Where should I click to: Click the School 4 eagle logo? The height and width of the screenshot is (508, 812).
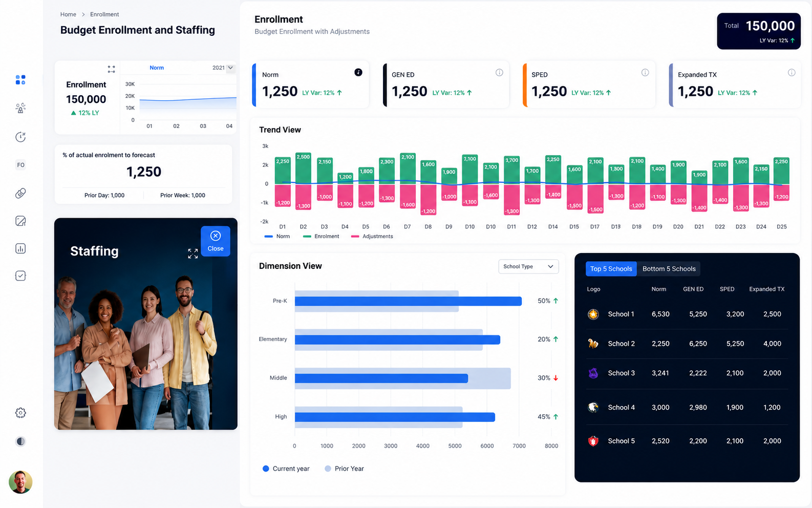(593, 407)
